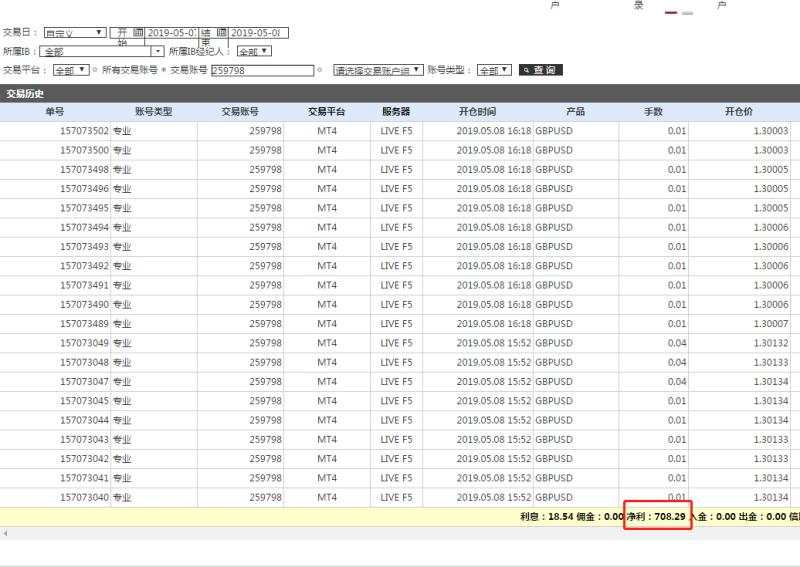Open the 账号类型 dropdown
800x567 pixels.
(494, 70)
